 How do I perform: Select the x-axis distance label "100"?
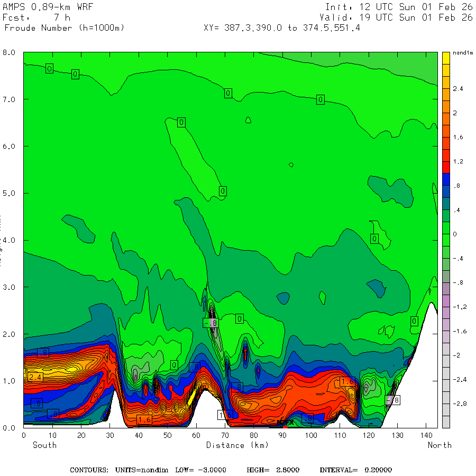(311, 436)
